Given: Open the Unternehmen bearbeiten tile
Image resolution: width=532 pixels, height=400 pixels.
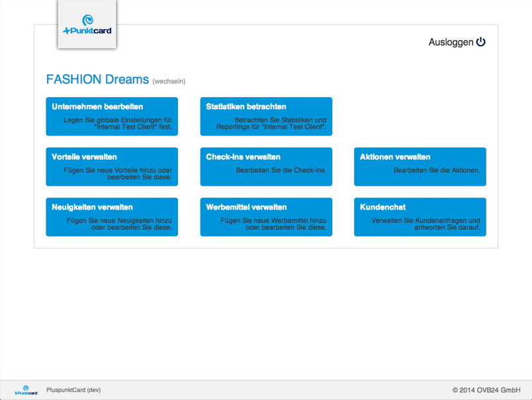Looking at the screenshot, I should pos(112,116).
